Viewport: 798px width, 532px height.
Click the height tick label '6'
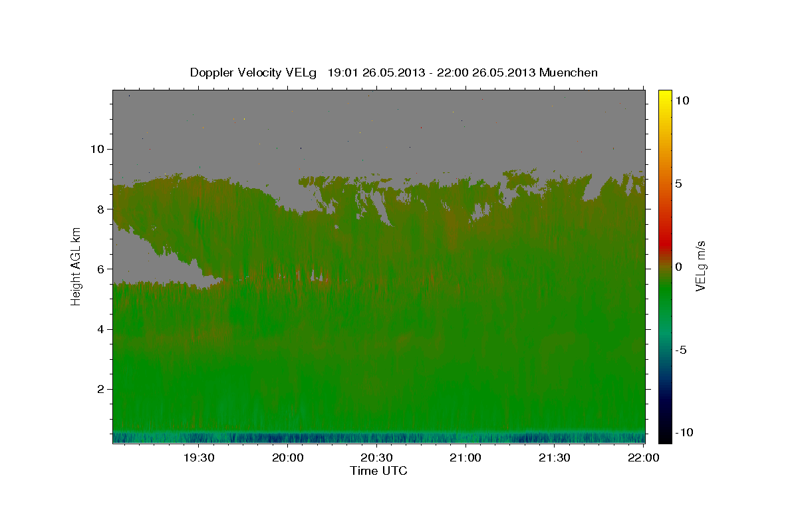click(x=102, y=269)
